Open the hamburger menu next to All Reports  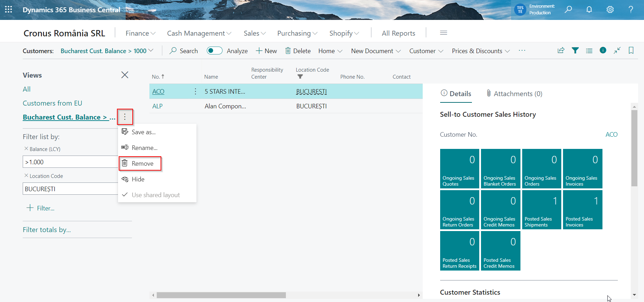[x=444, y=33]
